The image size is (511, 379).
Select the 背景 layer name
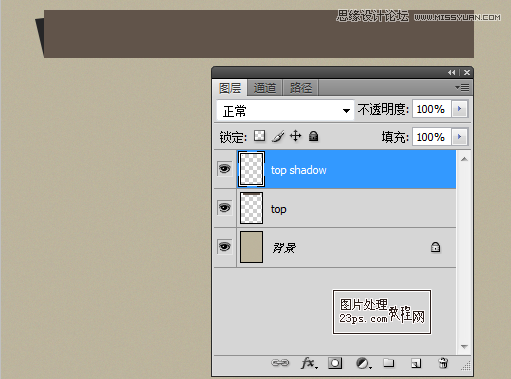click(x=284, y=248)
